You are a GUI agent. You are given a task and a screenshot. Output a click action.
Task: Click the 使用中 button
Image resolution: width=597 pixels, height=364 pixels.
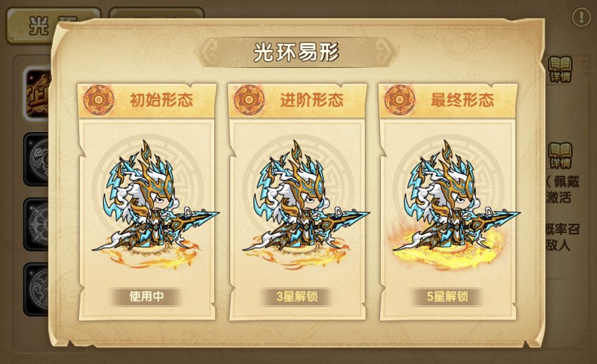point(147,297)
